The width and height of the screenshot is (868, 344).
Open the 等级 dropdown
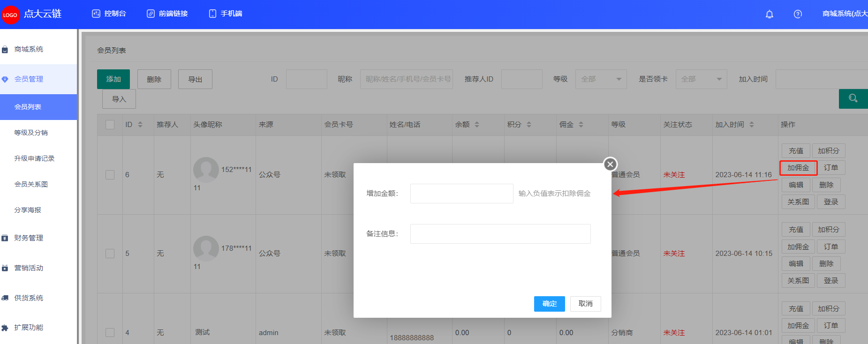point(601,79)
